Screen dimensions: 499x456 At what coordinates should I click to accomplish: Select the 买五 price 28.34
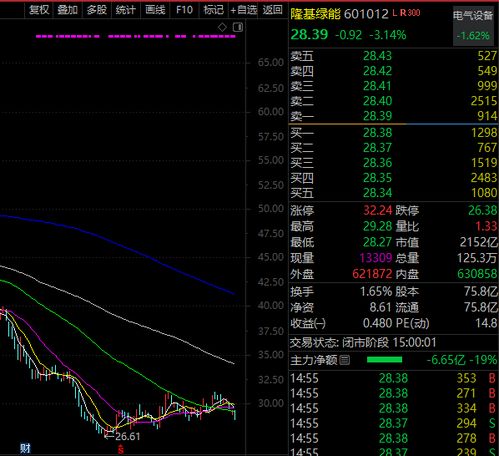click(377, 193)
